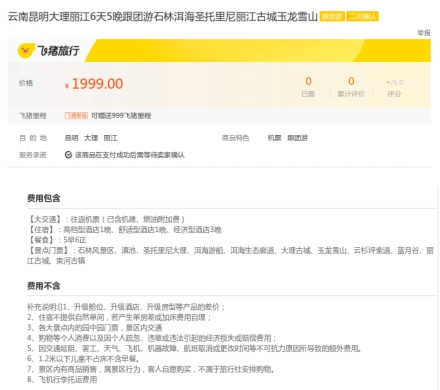
Task: Click exclusion item 2 about single rooms
Action: 119,317
